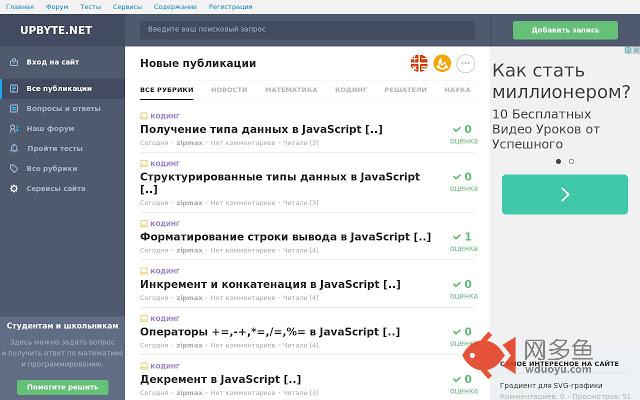Image resolution: width=640 pixels, height=400 pixels.
Task: Click the tag icon beside Все рубрики
Action: pos(14,168)
